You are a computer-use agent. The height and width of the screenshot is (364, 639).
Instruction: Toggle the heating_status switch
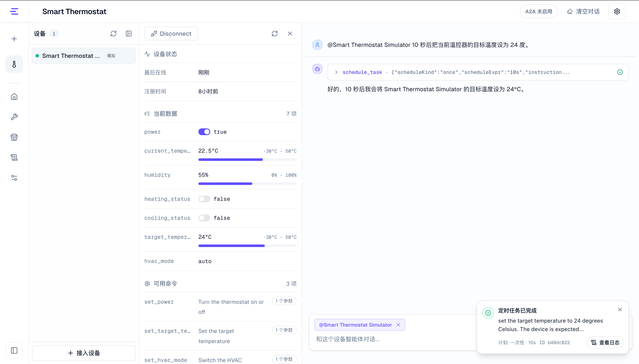204,199
